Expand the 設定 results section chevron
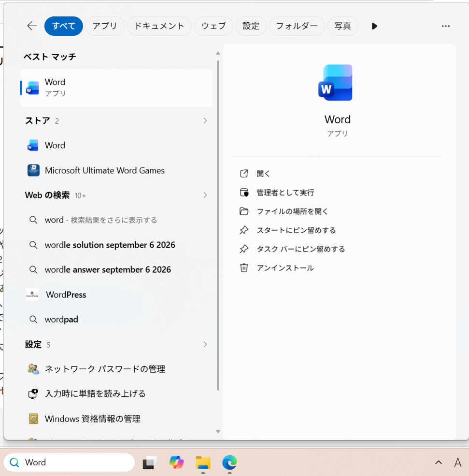Image resolution: width=469 pixels, height=476 pixels. tap(205, 344)
